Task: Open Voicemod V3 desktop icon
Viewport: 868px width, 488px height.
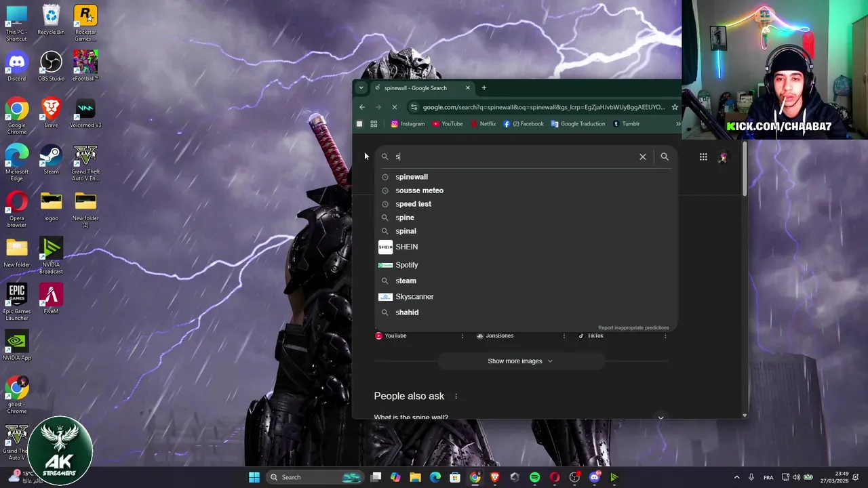Action: [x=85, y=113]
